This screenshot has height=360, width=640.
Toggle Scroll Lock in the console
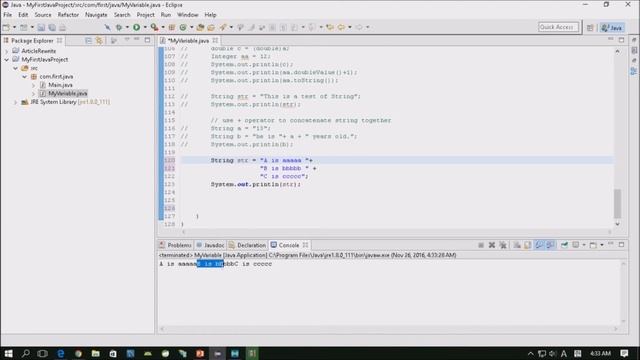pos(528,245)
